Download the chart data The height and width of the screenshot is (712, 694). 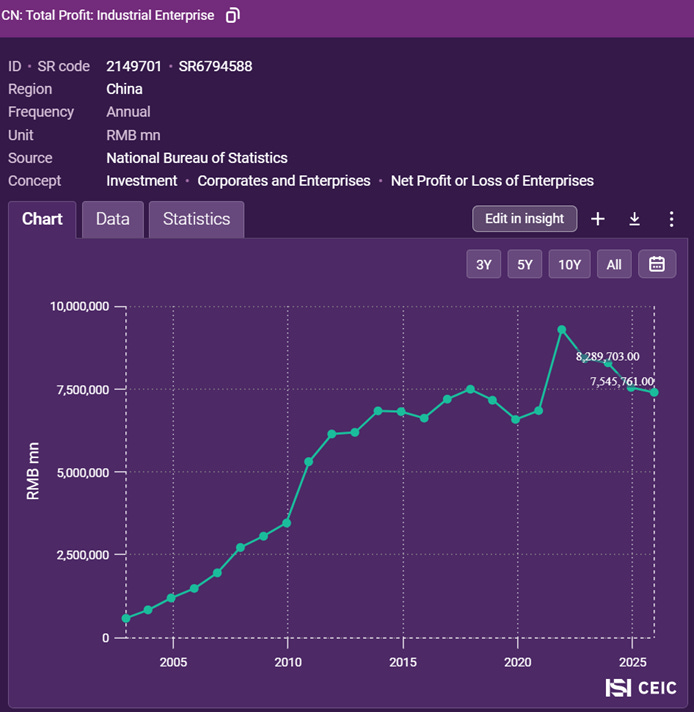click(x=635, y=219)
